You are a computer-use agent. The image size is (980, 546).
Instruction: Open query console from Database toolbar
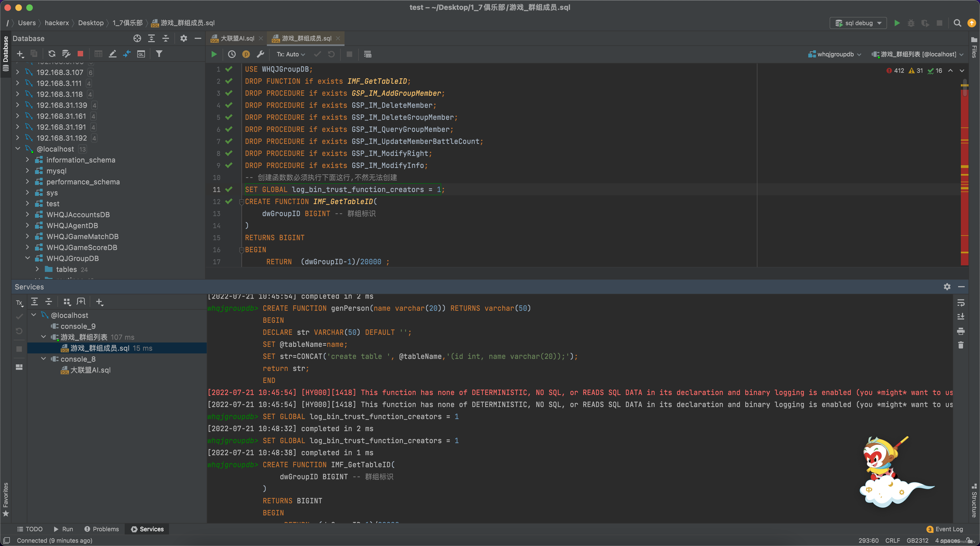pos(141,54)
